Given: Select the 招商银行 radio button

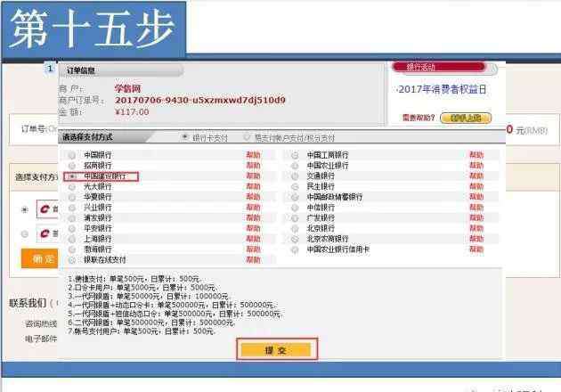Looking at the screenshot, I should (x=72, y=166).
